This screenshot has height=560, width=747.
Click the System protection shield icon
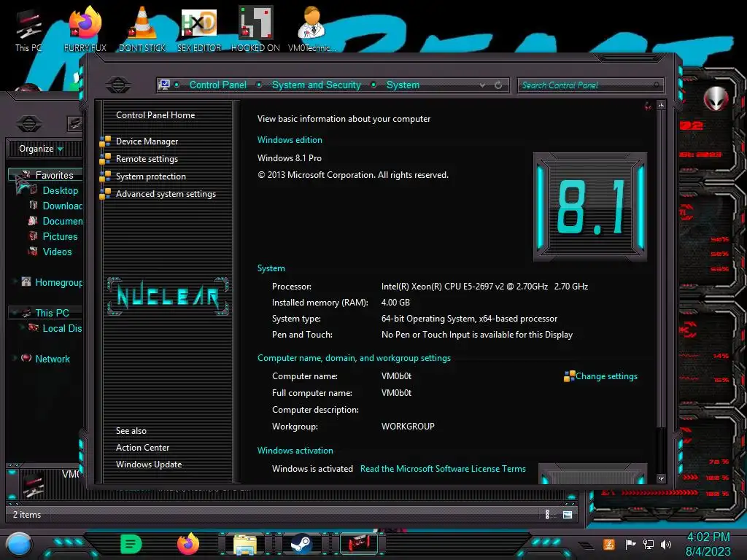[x=105, y=176]
